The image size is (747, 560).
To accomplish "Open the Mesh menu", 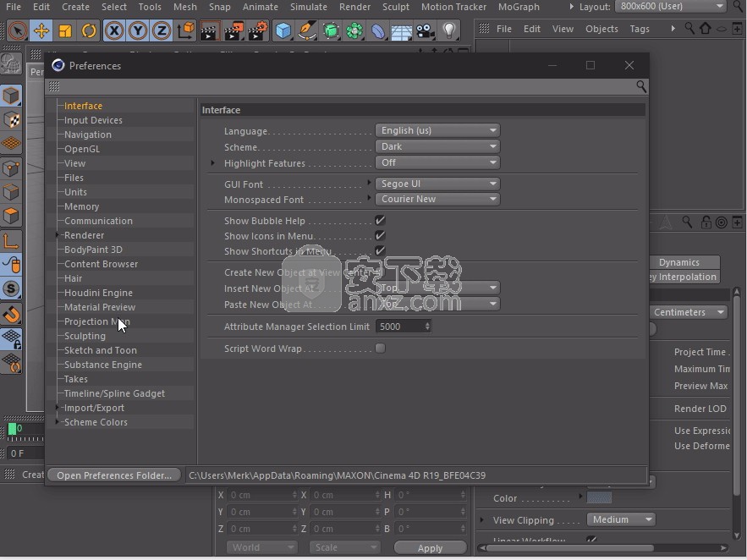I will click(x=184, y=7).
